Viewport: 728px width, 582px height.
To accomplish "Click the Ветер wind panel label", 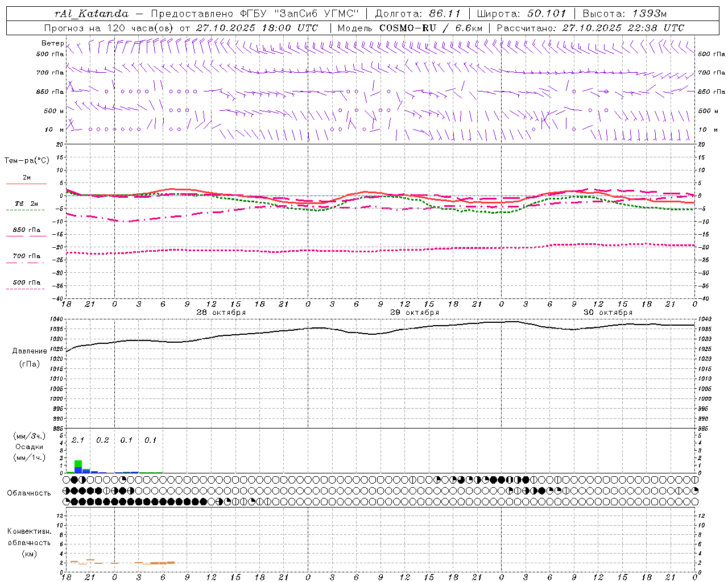I will 53,43.
